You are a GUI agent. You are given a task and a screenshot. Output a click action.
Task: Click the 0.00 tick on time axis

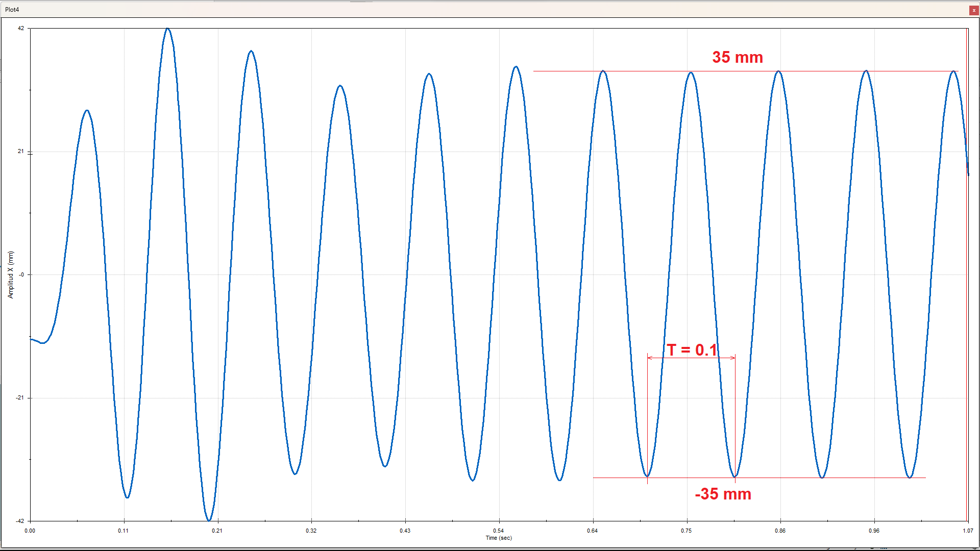click(x=30, y=531)
